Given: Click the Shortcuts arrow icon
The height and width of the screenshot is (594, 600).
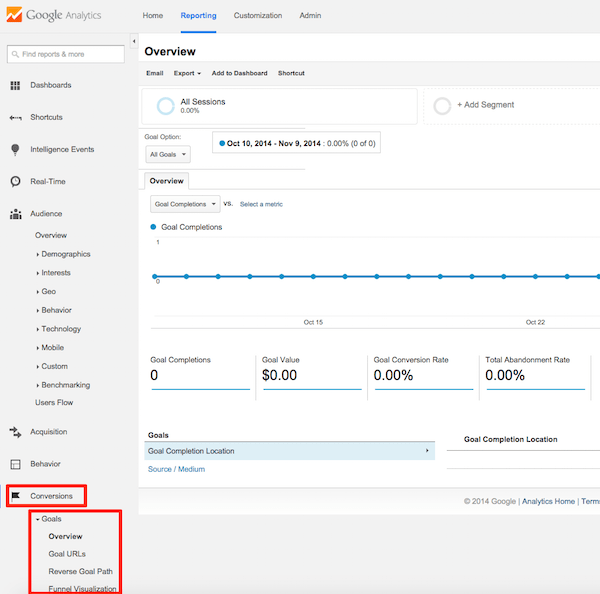Looking at the screenshot, I should (15, 118).
